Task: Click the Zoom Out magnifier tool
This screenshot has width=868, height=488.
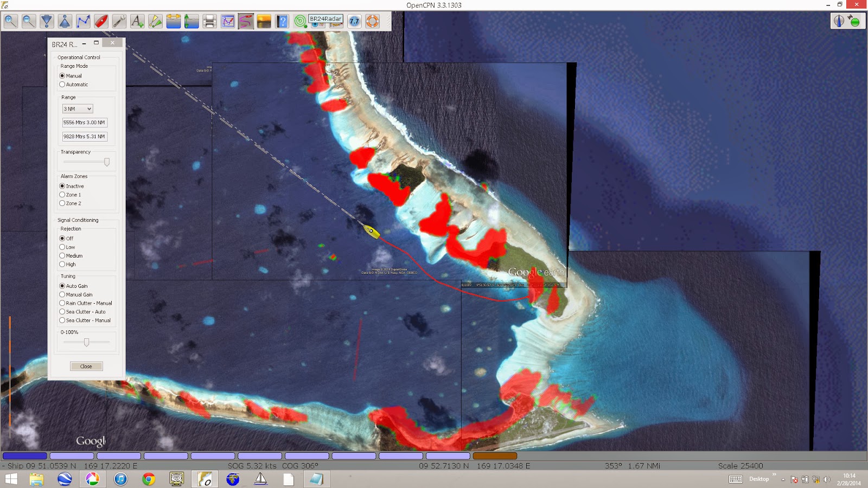Action: click(x=29, y=21)
